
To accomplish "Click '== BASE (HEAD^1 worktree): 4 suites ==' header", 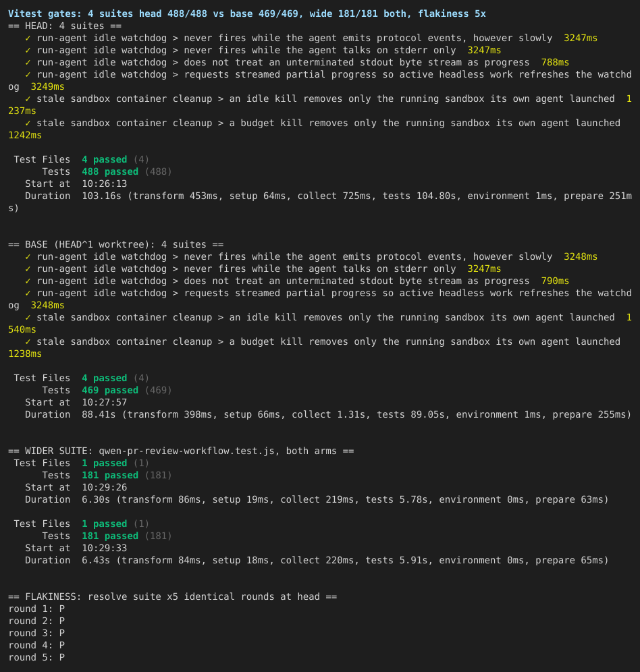I will pyautogui.click(x=116, y=245).
